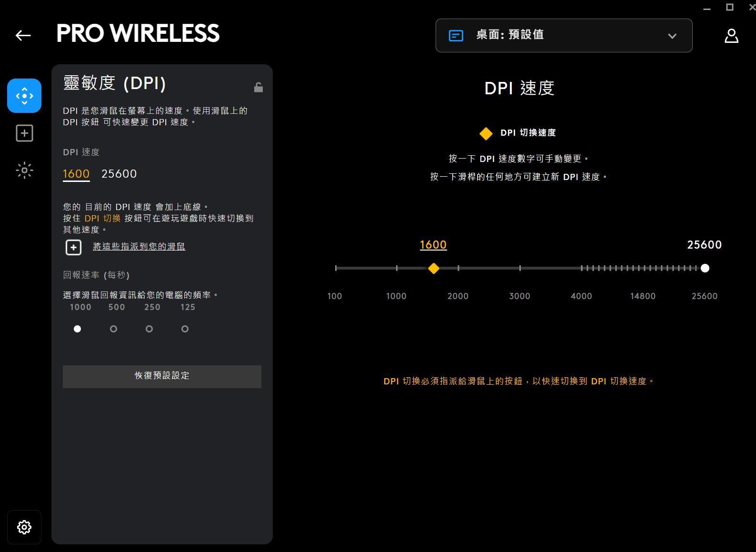Click the 恢復預設設定 restore defaults button

162,376
